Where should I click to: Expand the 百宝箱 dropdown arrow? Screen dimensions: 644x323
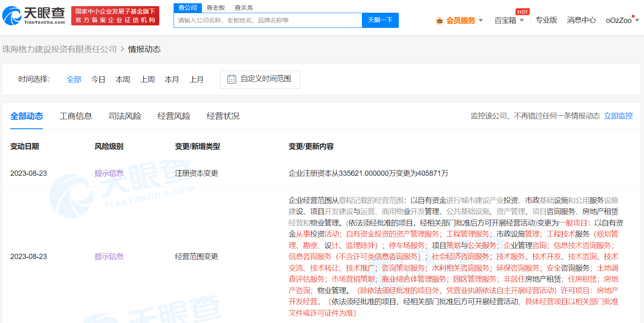[x=522, y=20]
